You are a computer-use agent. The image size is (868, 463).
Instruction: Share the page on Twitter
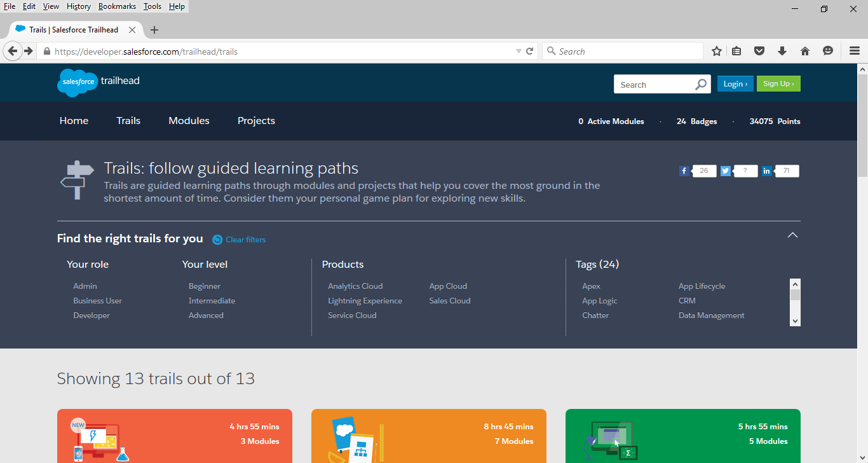(x=725, y=171)
